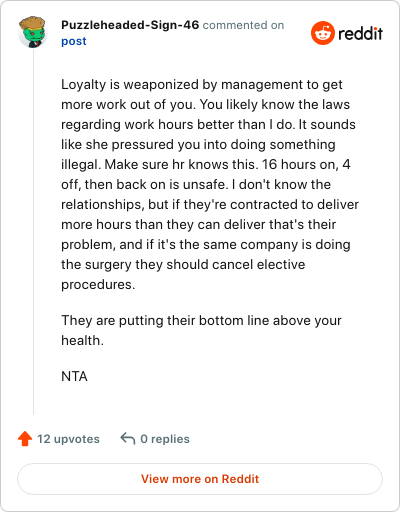
Task: Click the vertical thread line below the avatar
Action: coord(33,232)
